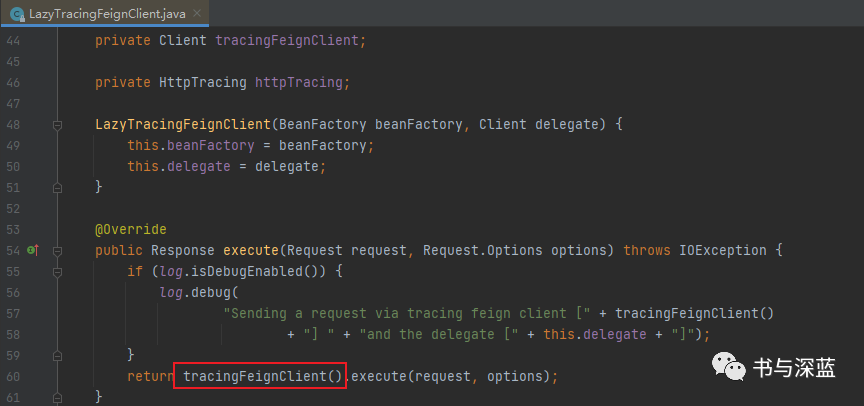Image resolution: width=864 pixels, height=406 pixels.
Task: Click this.delegate on line 50
Action: tap(179, 167)
